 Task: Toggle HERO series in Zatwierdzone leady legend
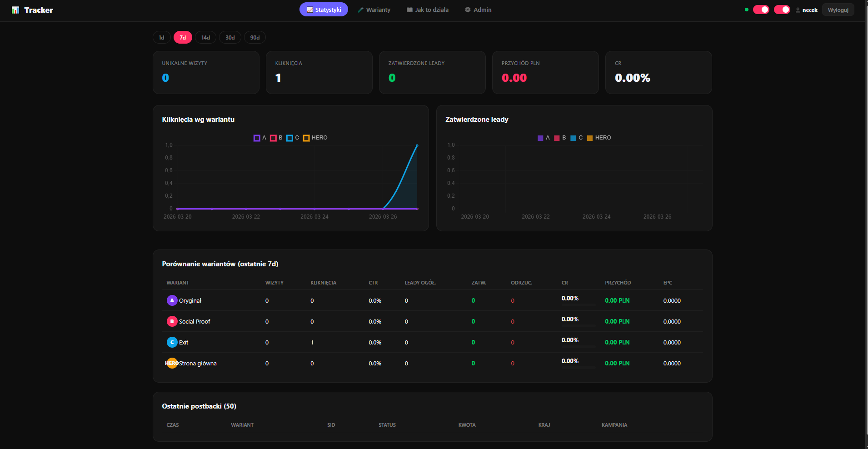[599, 138]
